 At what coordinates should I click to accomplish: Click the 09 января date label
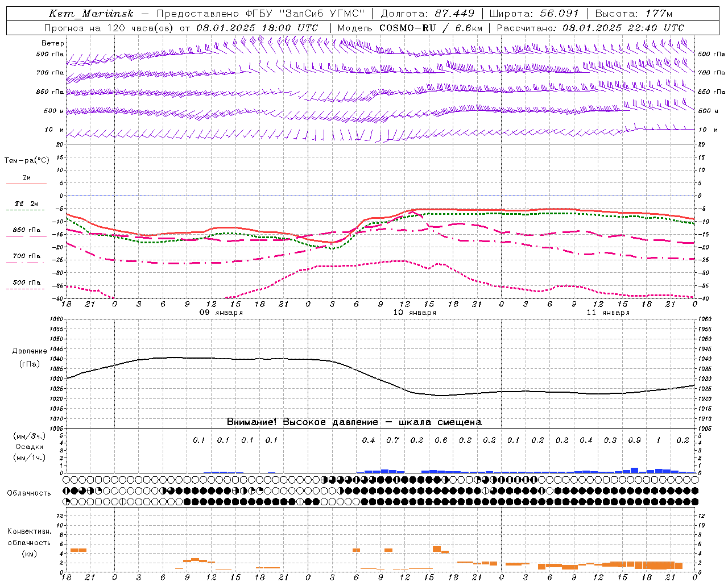point(221,313)
